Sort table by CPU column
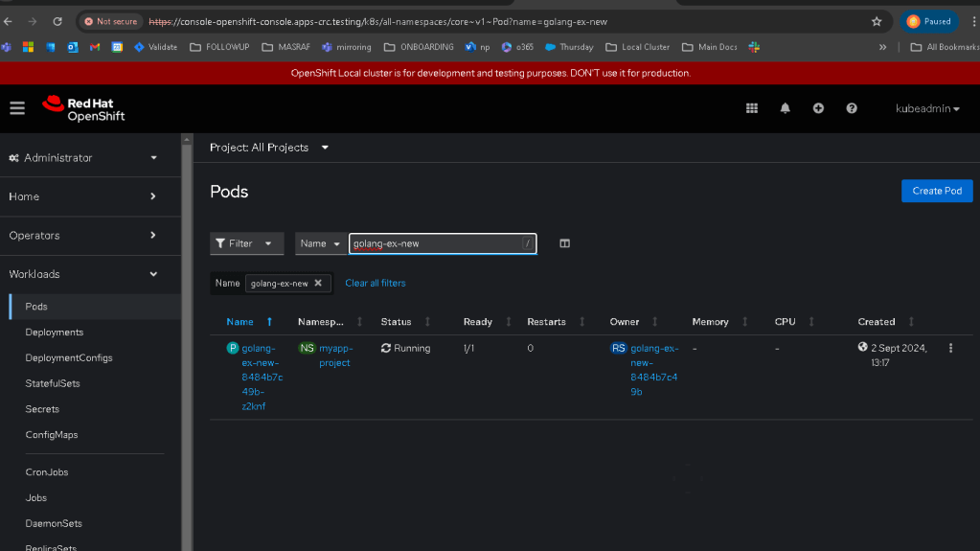 tap(794, 321)
